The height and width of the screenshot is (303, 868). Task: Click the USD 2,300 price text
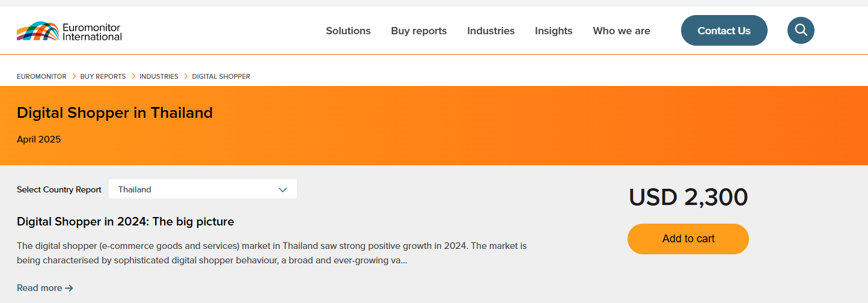(x=688, y=198)
